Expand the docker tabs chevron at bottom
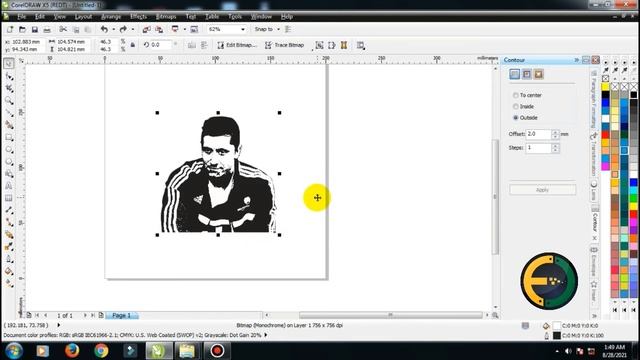Screen dimensions: 640x360 tap(594, 316)
